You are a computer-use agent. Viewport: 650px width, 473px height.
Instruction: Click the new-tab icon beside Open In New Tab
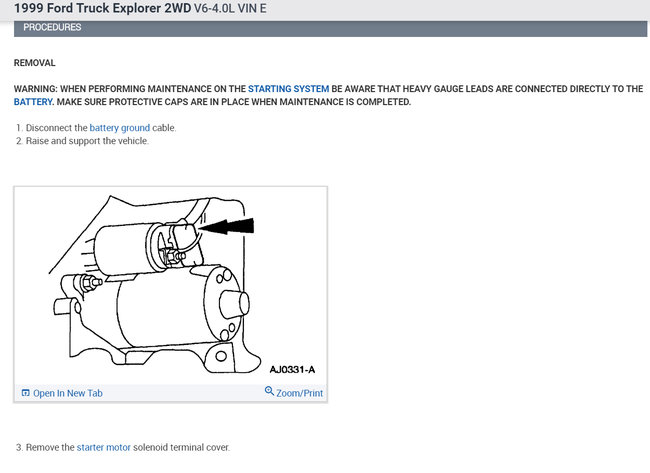(x=26, y=393)
